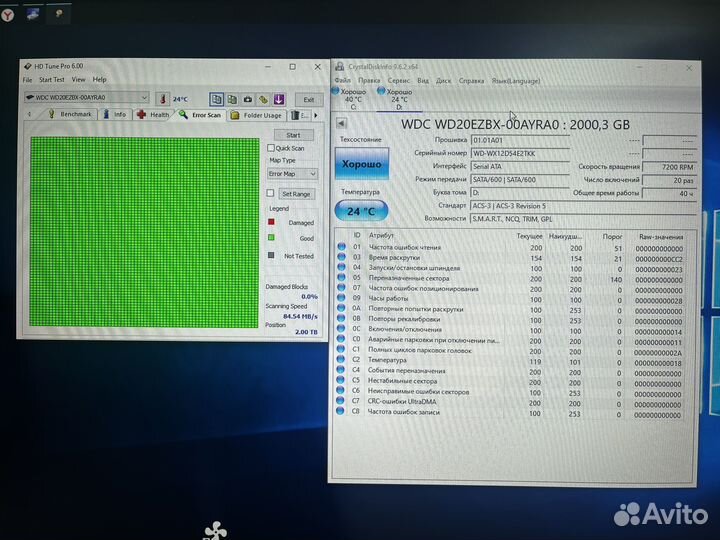
Task: Click the gray Not Tested legend swatch
Action: pyautogui.click(x=271, y=255)
